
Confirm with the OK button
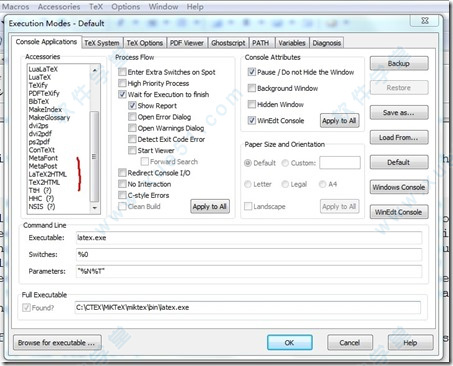pyautogui.click(x=290, y=343)
